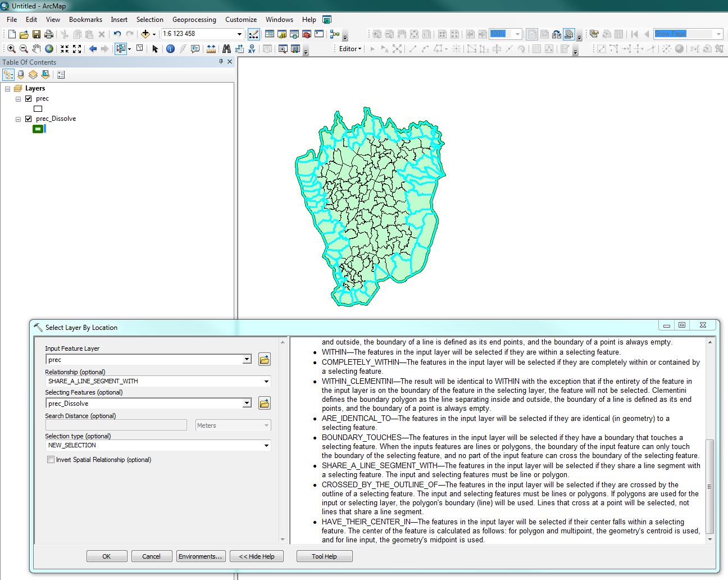Image resolution: width=728 pixels, height=580 pixels.
Task: Click Fixed Zoom In icon
Action: 65,49
